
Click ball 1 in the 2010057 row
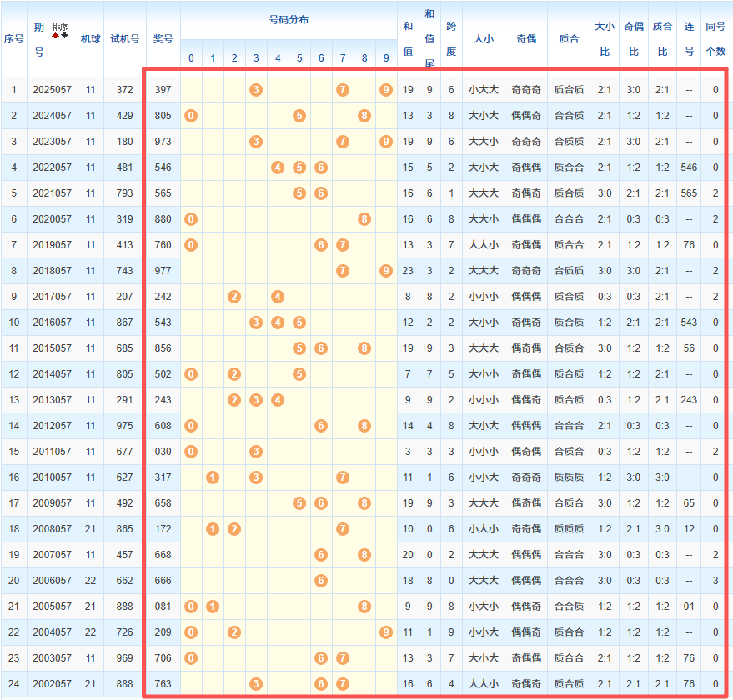tap(213, 477)
